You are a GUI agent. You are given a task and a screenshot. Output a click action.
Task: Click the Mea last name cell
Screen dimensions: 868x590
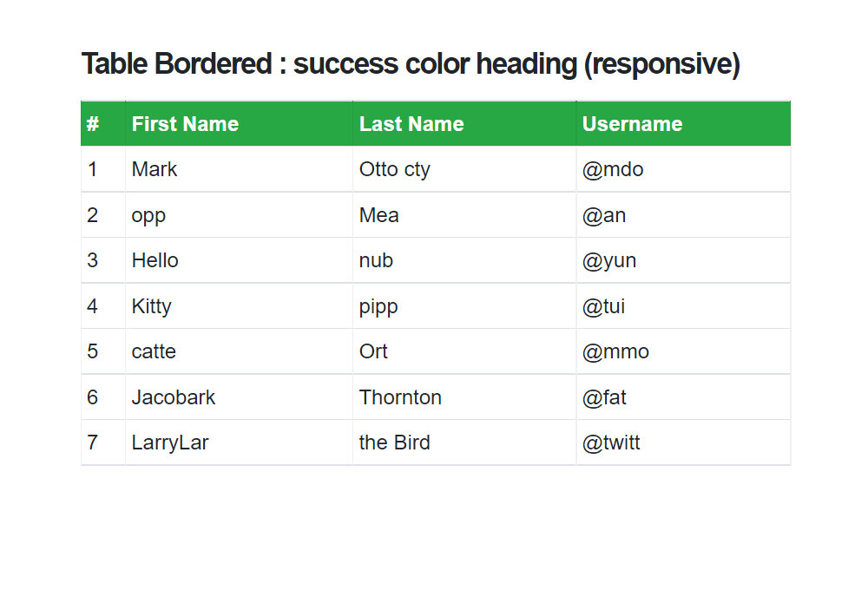[464, 215]
